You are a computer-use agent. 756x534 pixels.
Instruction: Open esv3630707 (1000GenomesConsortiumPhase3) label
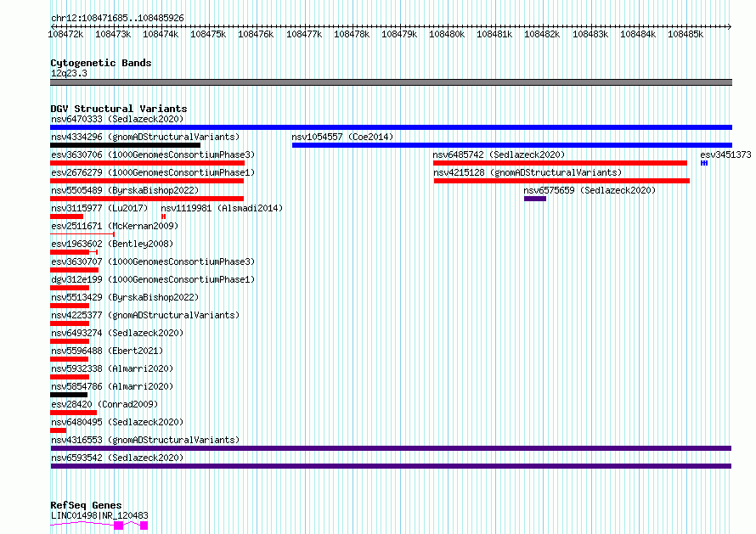(x=153, y=261)
